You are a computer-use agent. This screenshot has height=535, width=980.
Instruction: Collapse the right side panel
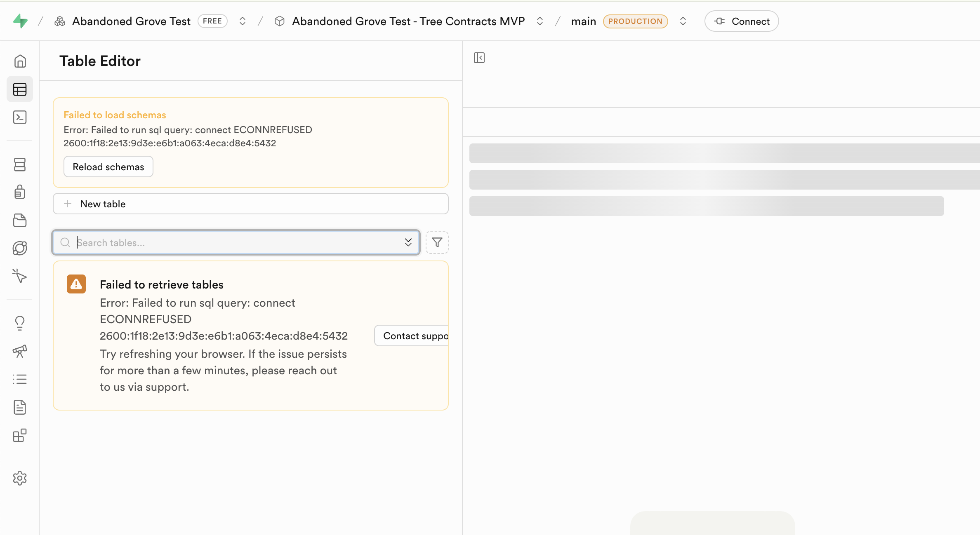point(479,58)
